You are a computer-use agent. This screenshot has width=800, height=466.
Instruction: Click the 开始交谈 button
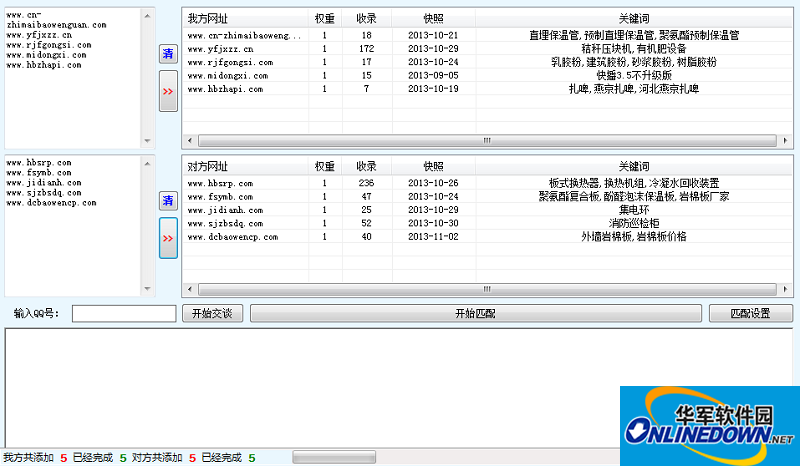click(212, 313)
